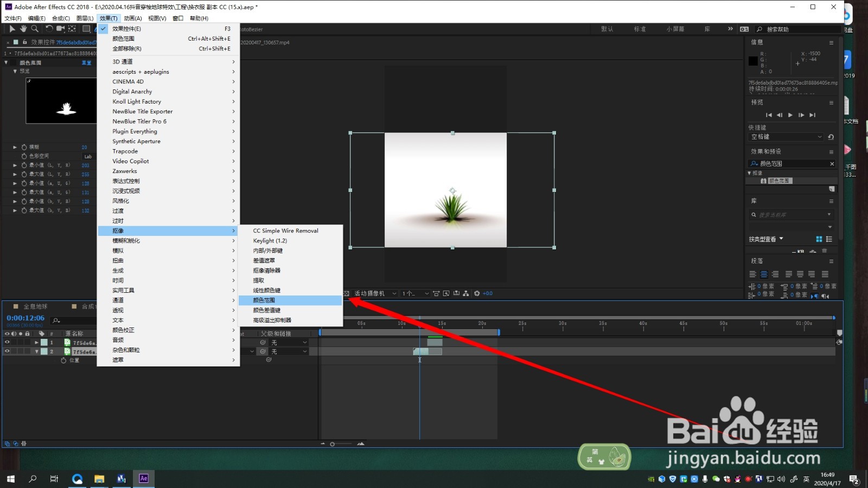Toggle transfer controls pane at timeline bottom
868x488 pixels.
(x=15, y=444)
